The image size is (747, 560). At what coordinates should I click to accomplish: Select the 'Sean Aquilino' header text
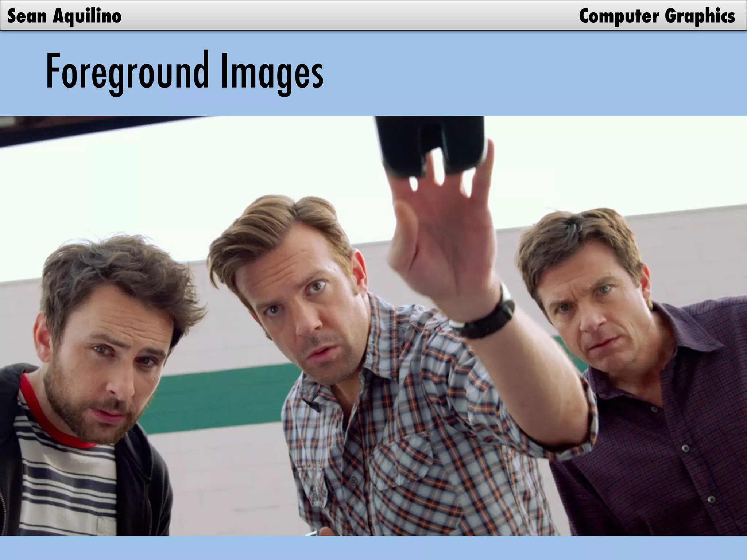65,16
